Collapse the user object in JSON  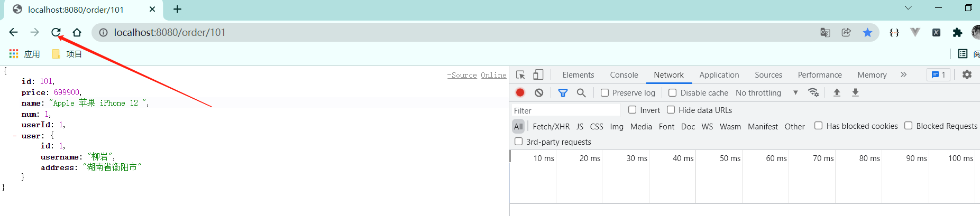click(15, 136)
